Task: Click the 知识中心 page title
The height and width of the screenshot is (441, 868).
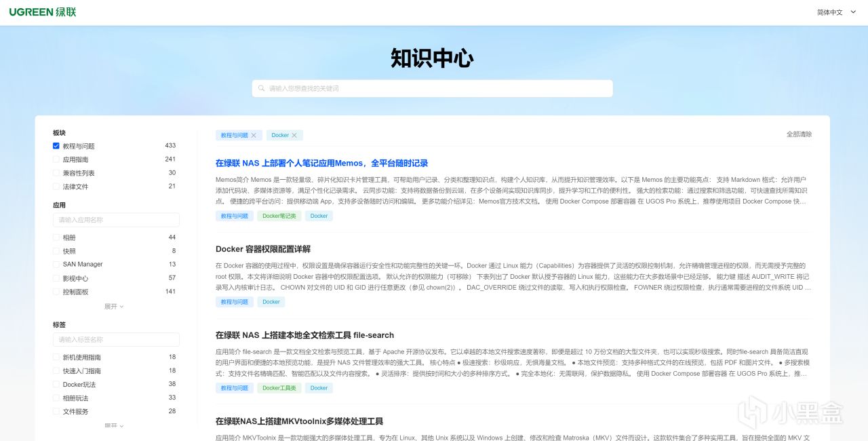Action: pyautogui.click(x=432, y=58)
